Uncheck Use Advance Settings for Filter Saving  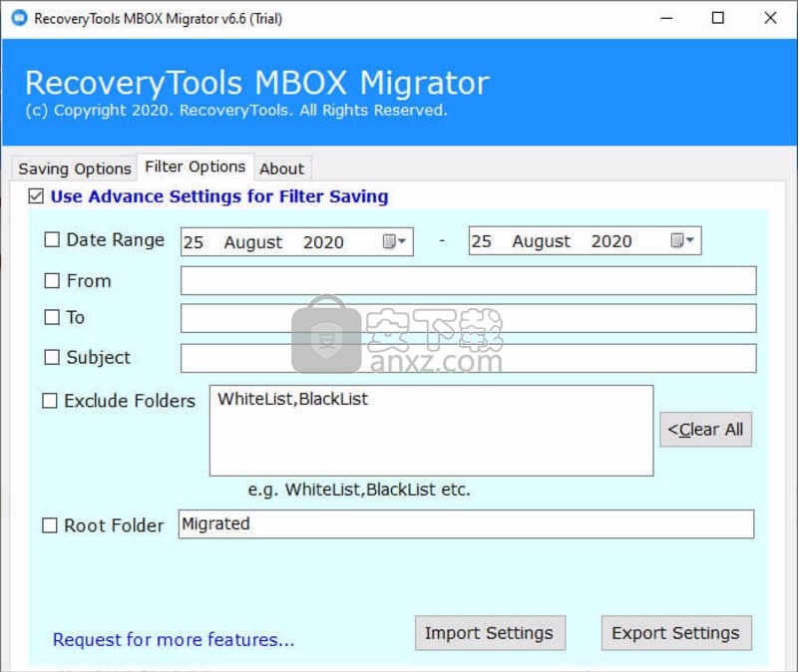(x=36, y=196)
